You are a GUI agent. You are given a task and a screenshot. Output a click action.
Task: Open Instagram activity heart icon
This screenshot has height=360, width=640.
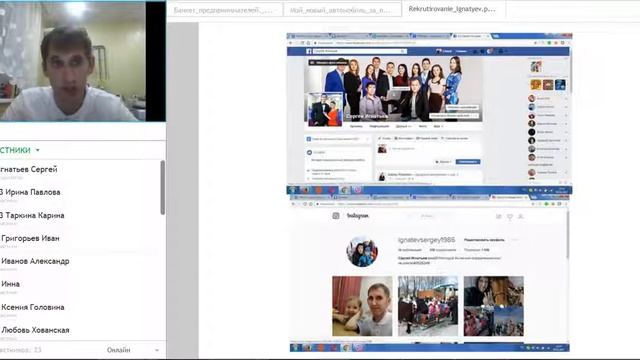pos(510,217)
